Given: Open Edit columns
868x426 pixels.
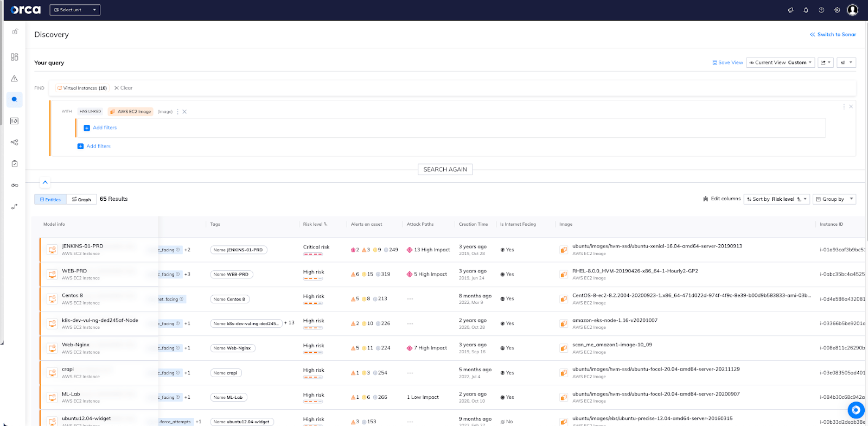Looking at the screenshot, I should (x=722, y=199).
